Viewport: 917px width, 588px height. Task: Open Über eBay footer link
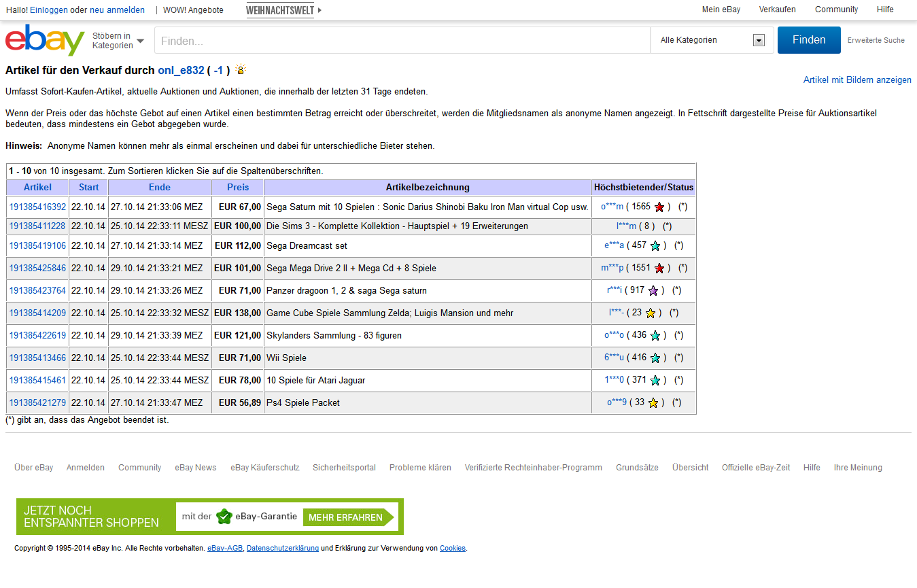[x=34, y=468]
